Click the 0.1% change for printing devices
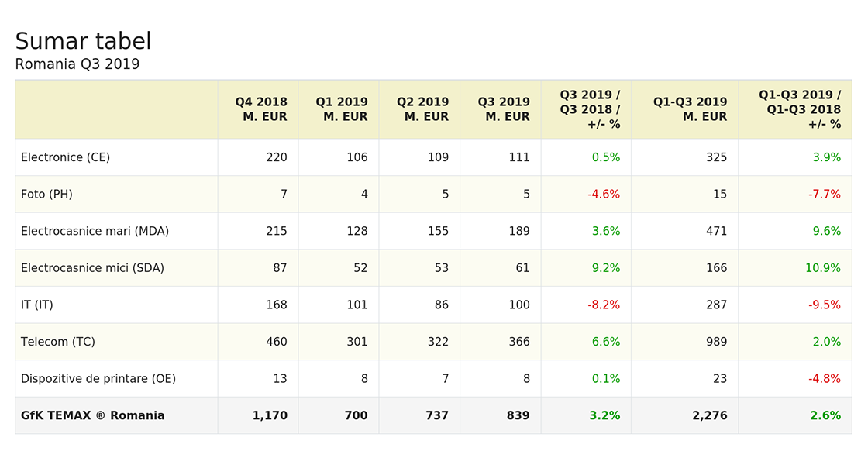Screen dimensions: 868x465 click(x=605, y=379)
